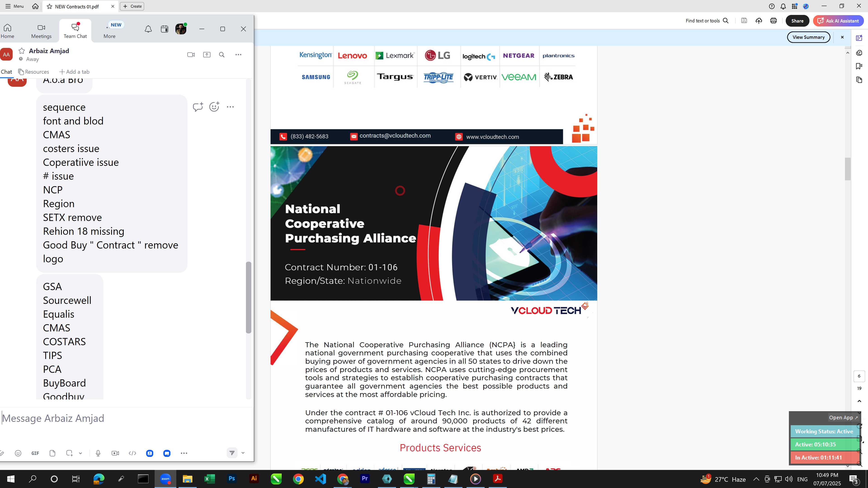Click the current page number box
This screenshot has height=488, width=868.
[859, 376]
